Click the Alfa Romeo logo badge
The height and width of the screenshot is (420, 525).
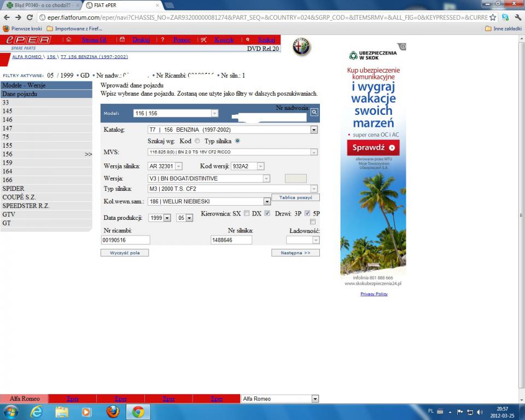(301, 46)
